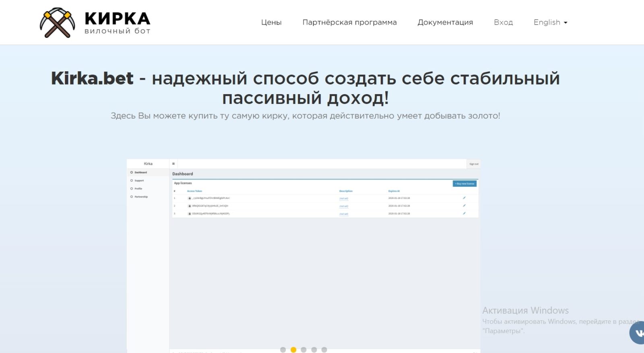Go to Партнёрская программа page
This screenshot has height=353, width=644.
coord(349,23)
